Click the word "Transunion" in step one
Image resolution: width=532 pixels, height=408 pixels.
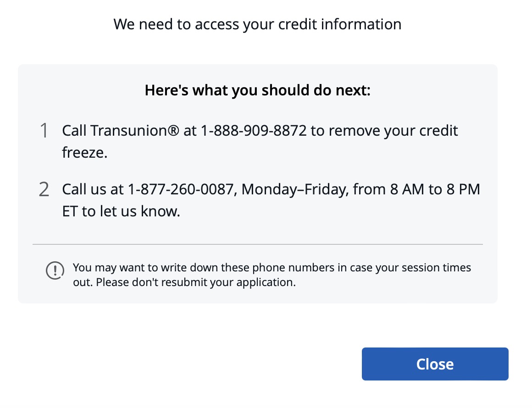tap(128, 131)
